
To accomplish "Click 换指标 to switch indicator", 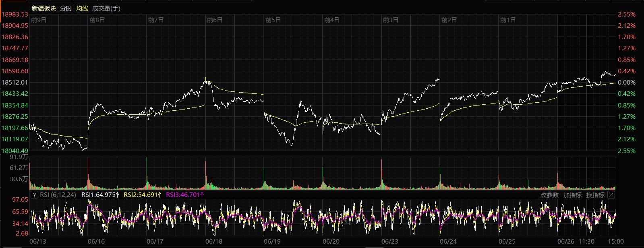I will (595, 195).
